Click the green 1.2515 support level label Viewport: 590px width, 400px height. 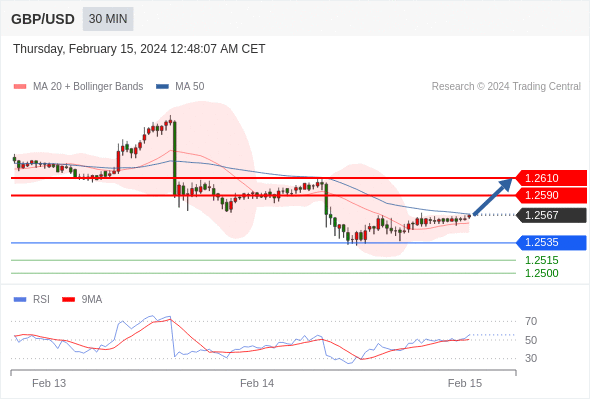(541, 260)
